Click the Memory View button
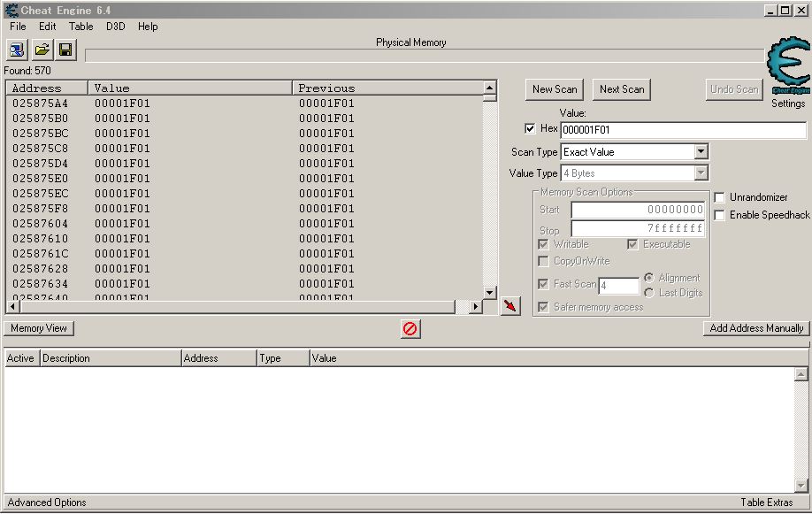The width and height of the screenshot is (812, 514). click(39, 328)
